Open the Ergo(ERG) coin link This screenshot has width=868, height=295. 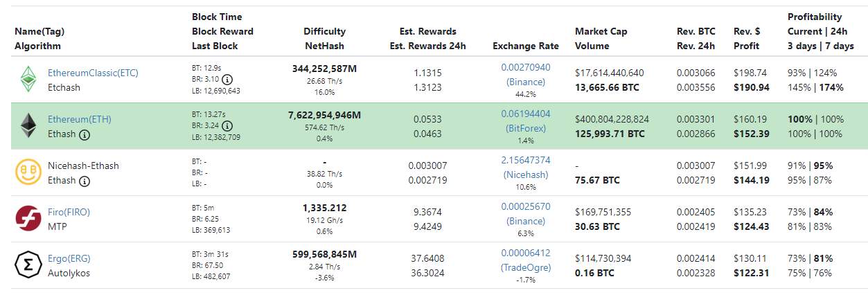pyautogui.click(x=69, y=258)
